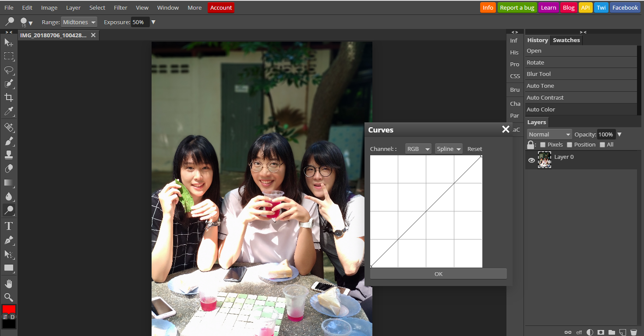Click inside the Curves graph
Image resolution: width=644 pixels, height=336 pixels.
[426, 211]
